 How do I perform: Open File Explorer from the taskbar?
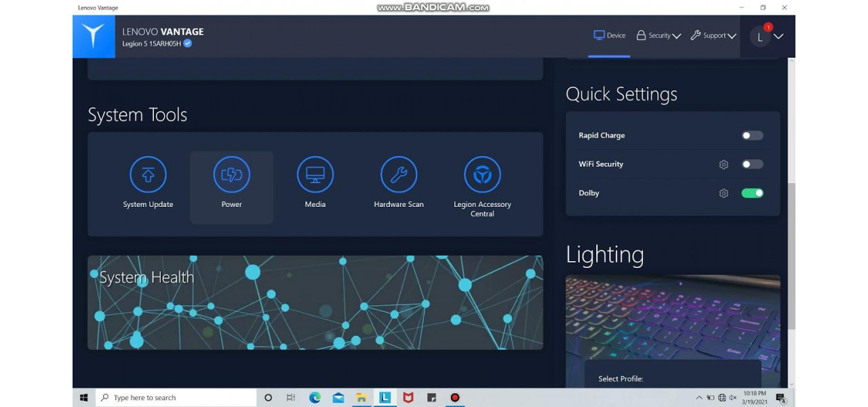[x=361, y=398]
